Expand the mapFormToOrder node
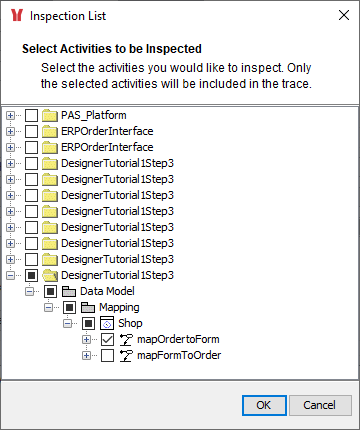The height and width of the screenshot is (430, 360). 86,355
